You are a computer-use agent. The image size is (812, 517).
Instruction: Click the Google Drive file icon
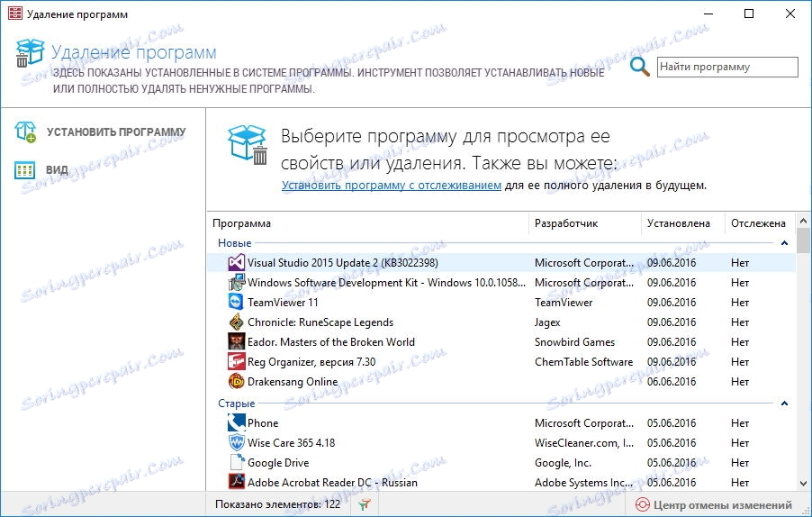tap(236, 462)
